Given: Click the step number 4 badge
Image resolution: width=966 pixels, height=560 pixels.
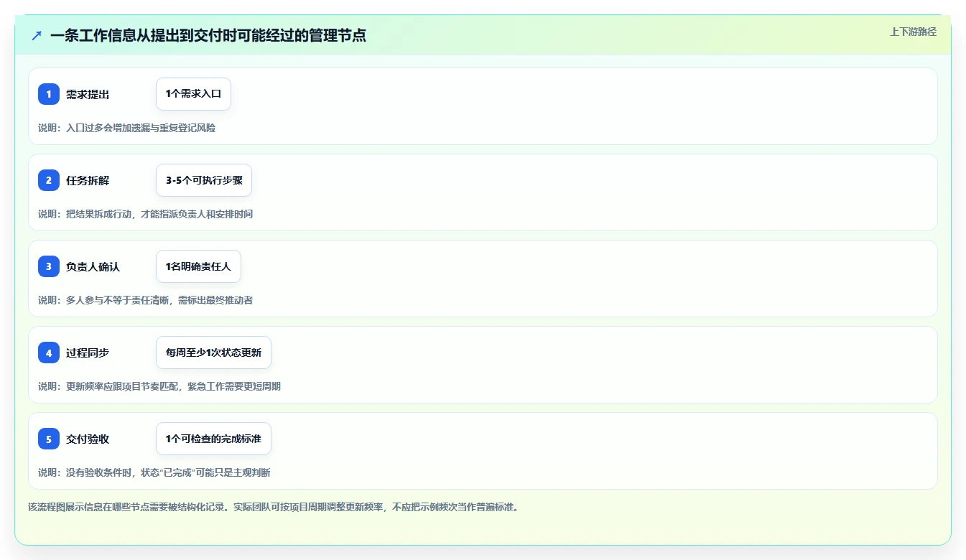Looking at the screenshot, I should (49, 353).
